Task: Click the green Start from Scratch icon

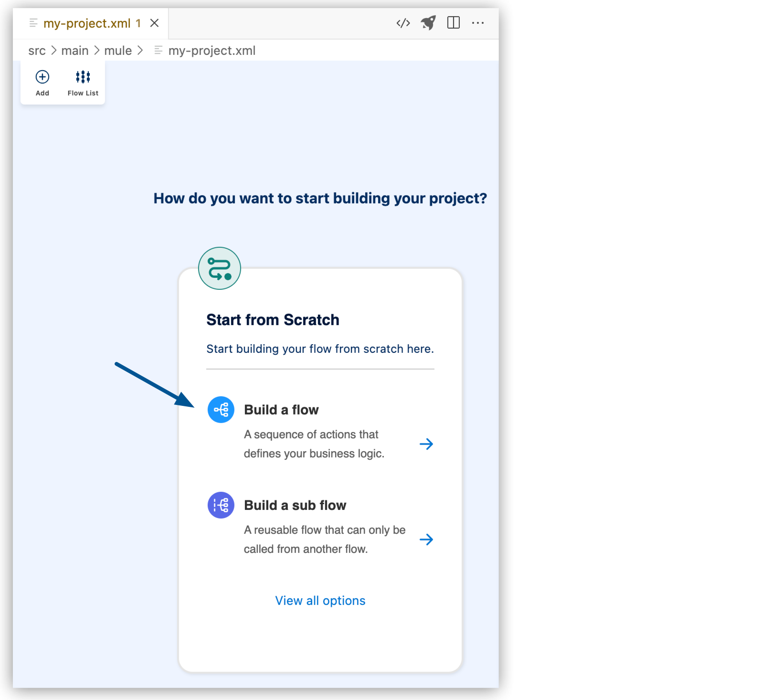Action: (220, 268)
